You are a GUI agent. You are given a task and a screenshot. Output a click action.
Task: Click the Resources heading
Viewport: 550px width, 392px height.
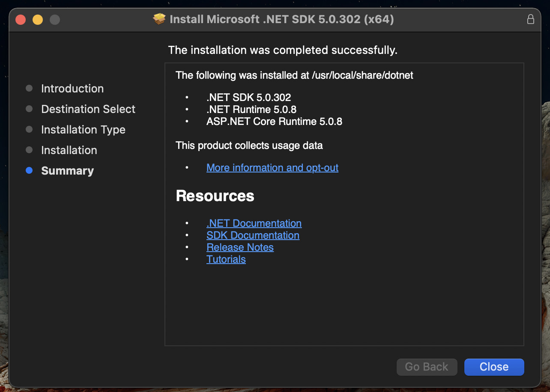click(215, 196)
